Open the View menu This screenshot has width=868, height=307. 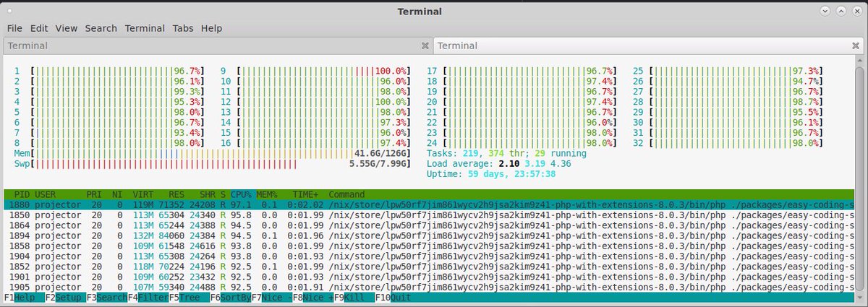point(66,28)
